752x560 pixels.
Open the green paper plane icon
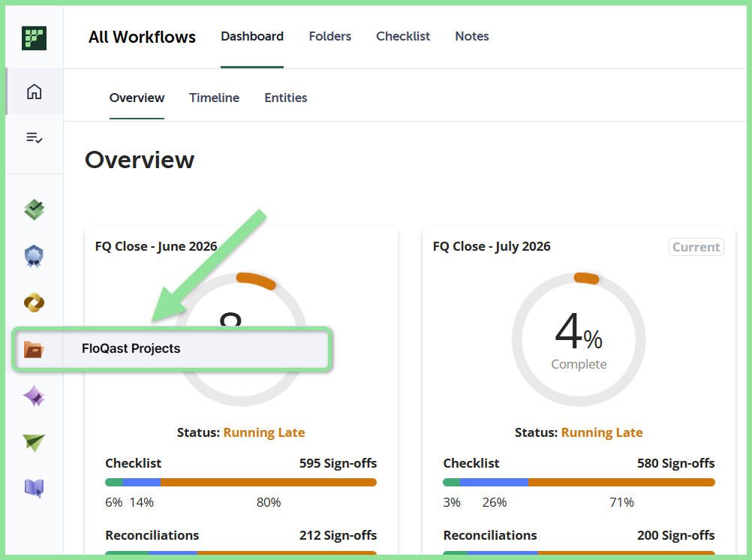34,442
